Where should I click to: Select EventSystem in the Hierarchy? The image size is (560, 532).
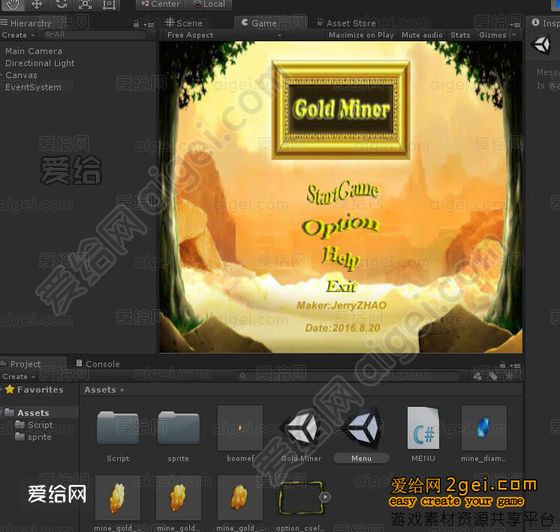(33, 87)
